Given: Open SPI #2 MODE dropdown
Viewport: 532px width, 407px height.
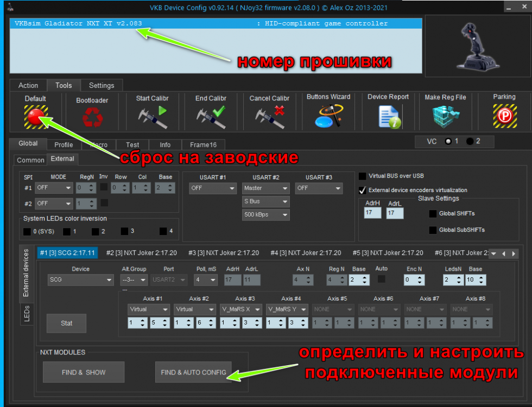Looking at the screenshot, I should point(54,203).
